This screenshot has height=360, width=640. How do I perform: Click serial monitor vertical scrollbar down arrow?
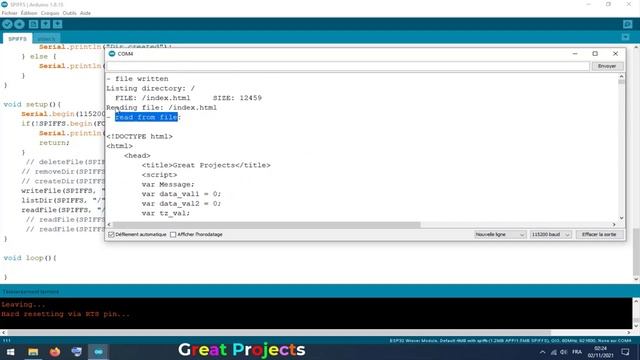(x=621, y=218)
